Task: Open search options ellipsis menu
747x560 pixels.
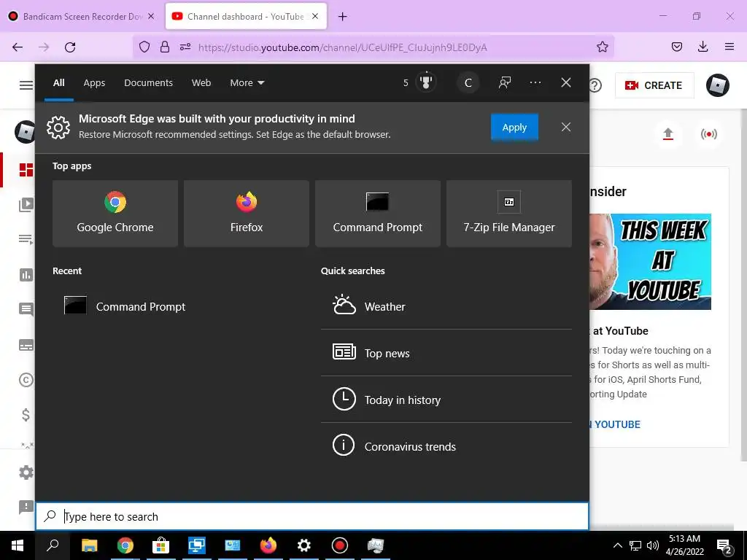Action: 535,83
